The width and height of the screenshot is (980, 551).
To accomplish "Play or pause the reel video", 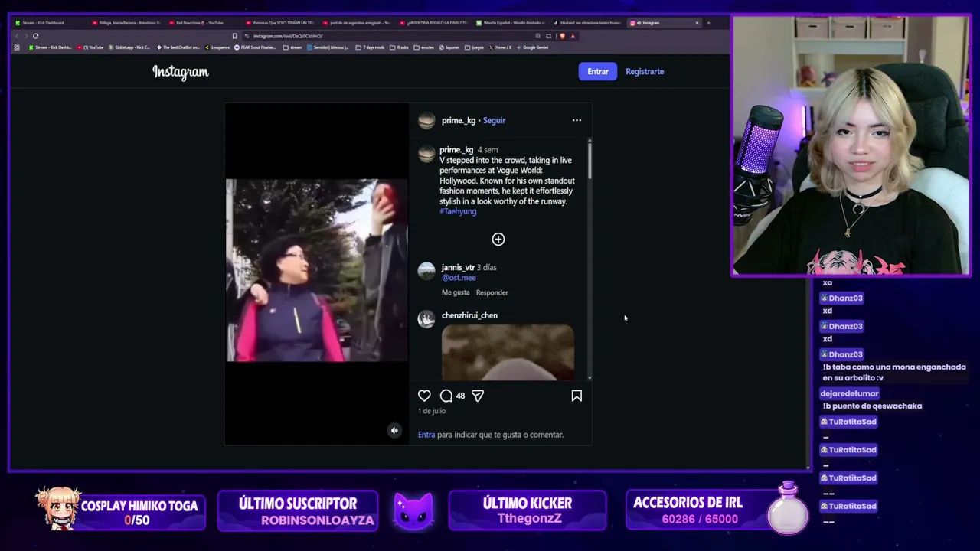I will [x=317, y=270].
